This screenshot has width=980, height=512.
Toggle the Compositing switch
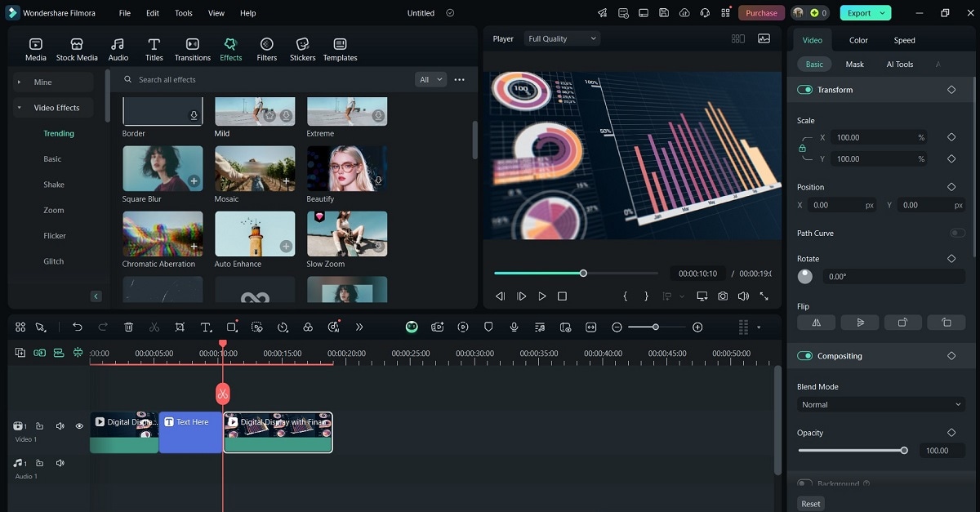805,356
